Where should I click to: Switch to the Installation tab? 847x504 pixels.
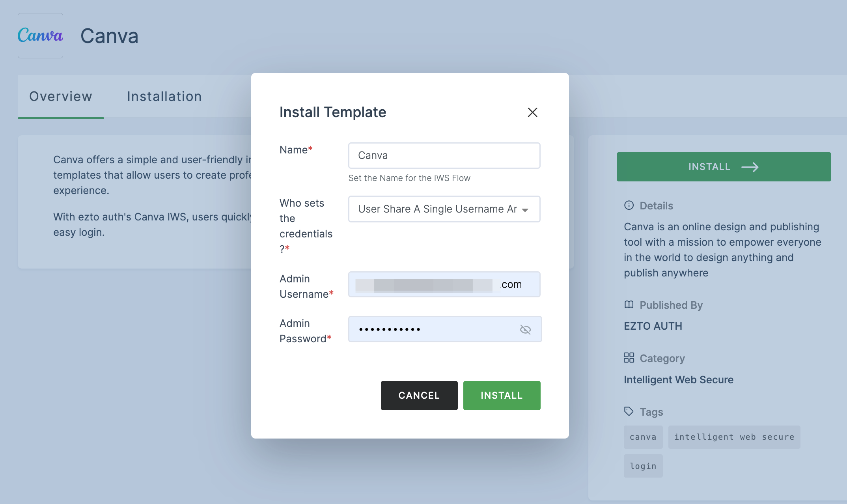(164, 97)
